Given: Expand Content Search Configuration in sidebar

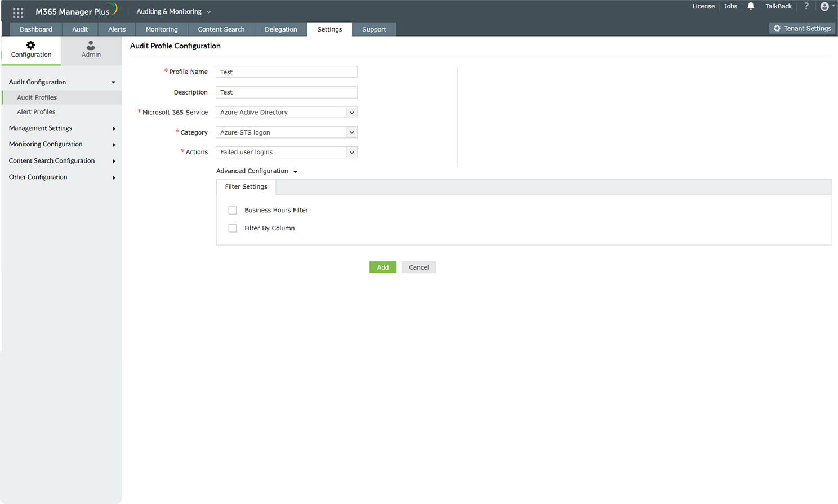Looking at the screenshot, I should tap(61, 161).
